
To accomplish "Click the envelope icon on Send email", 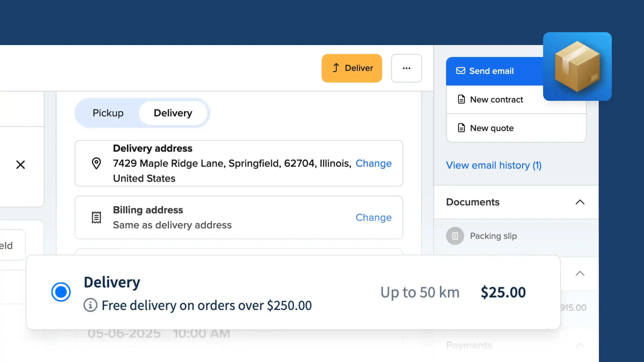I will (x=461, y=71).
